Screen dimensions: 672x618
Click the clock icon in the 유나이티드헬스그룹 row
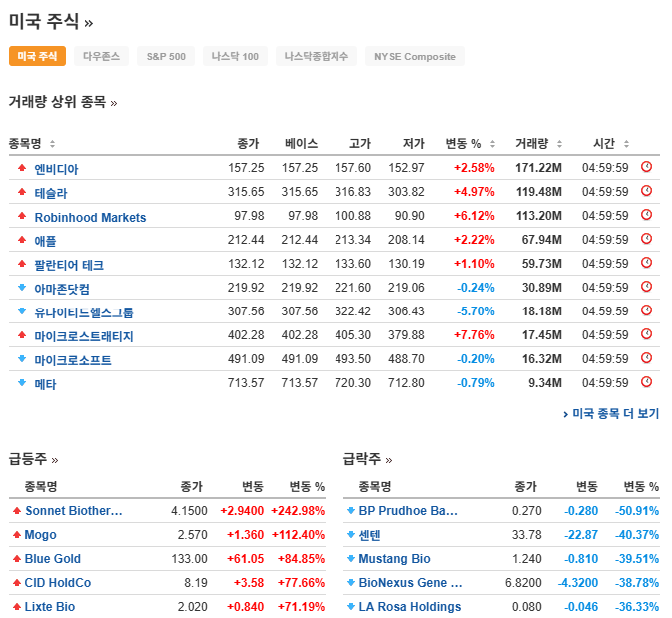[646, 310]
